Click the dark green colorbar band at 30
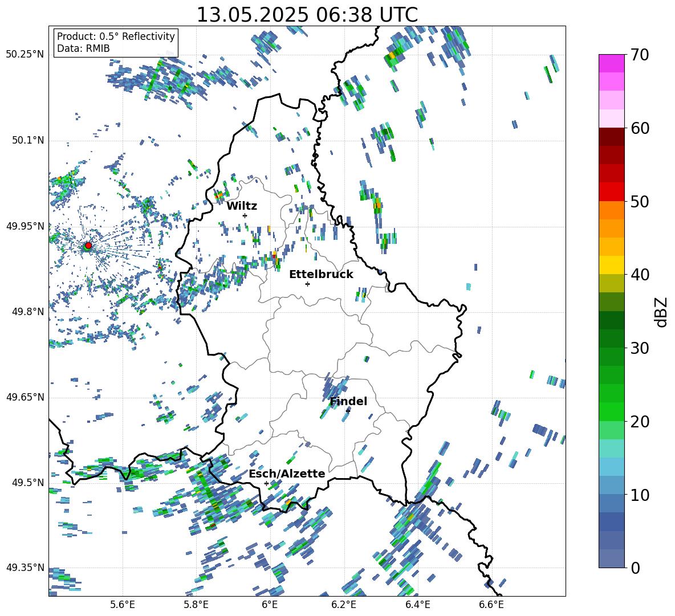The height and width of the screenshot is (616, 675). pyautogui.click(x=612, y=338)
